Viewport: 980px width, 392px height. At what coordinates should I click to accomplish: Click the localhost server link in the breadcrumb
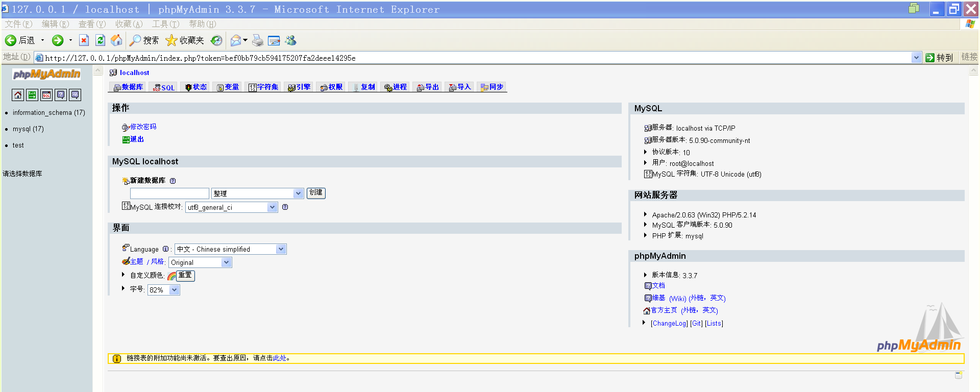click(135, 73)
